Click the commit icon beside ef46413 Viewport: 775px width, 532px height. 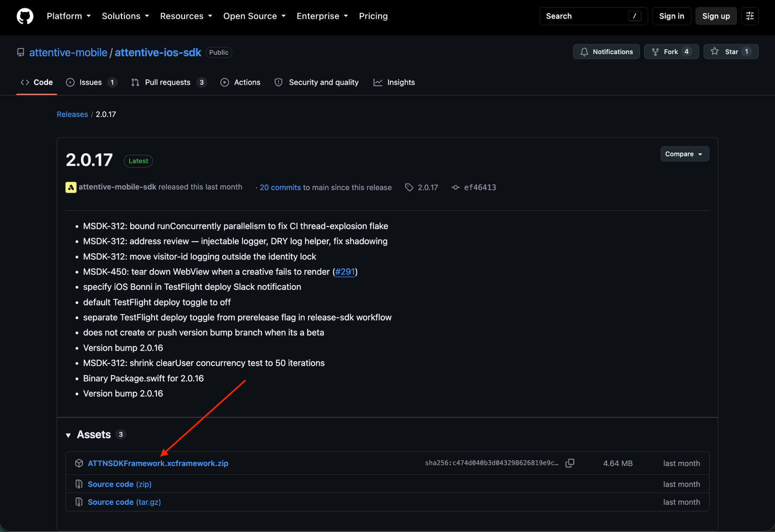(x=455, y=187)
